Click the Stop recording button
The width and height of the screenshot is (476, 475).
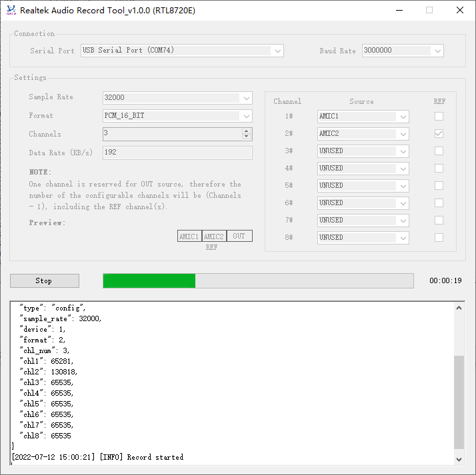tap(44, 280)
